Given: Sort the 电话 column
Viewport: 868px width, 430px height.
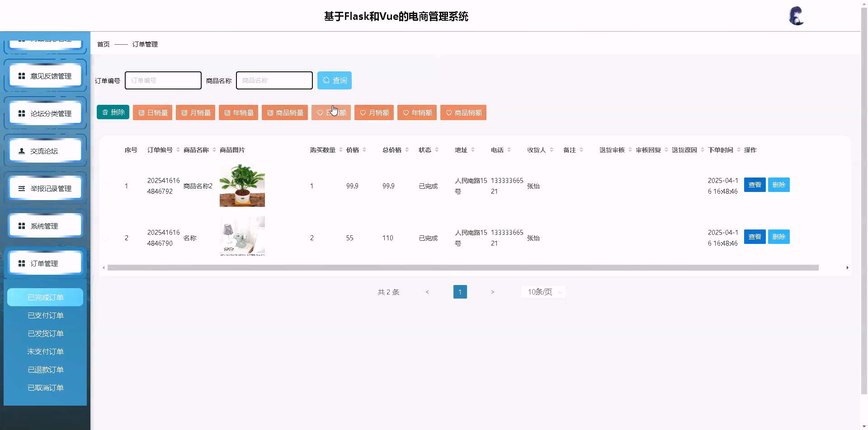Looking at the screenshot, I should click(x=509, y=150).
